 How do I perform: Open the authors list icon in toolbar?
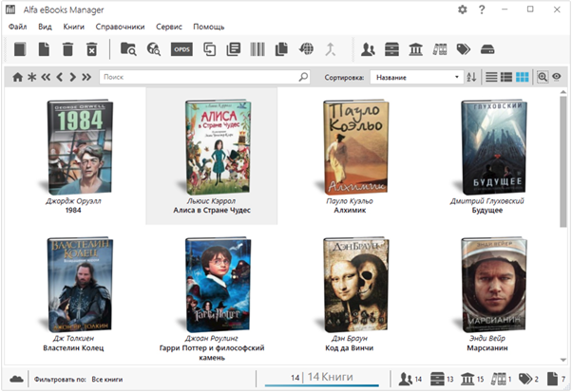[x=368, y=49]
